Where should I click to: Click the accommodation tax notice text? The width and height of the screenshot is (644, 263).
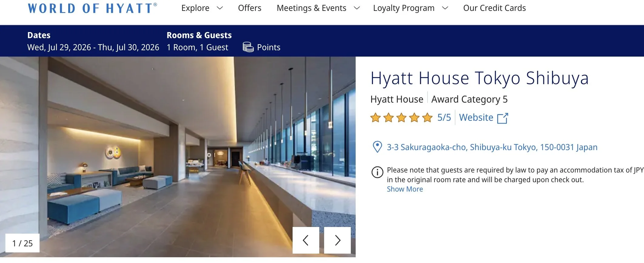(515, 175)
